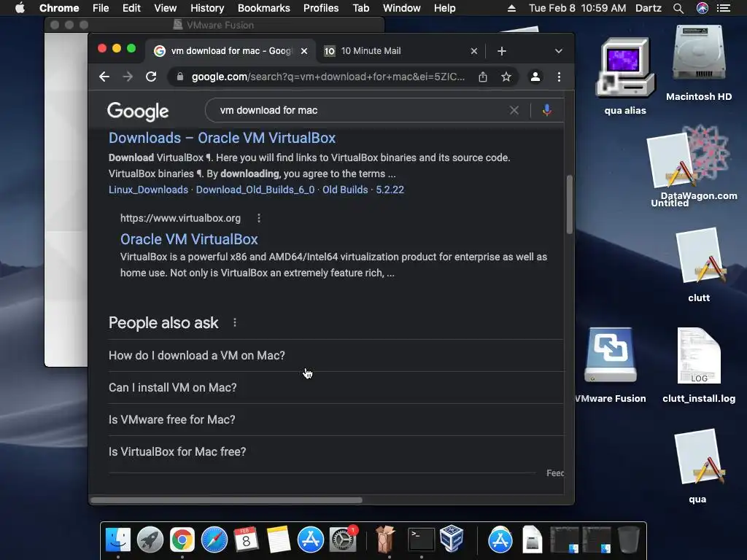Click the Google logo

(x=138, y=112)
